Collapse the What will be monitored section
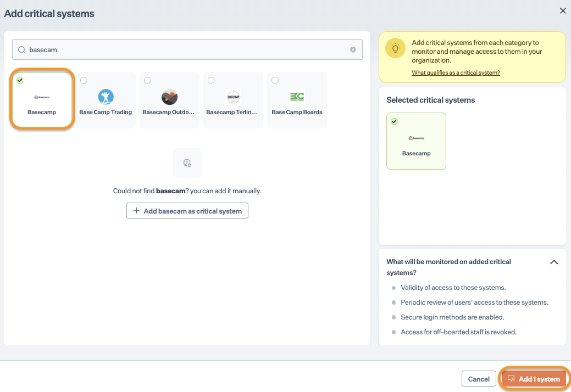This screenshot has height=392, width=571. [554, 262]
